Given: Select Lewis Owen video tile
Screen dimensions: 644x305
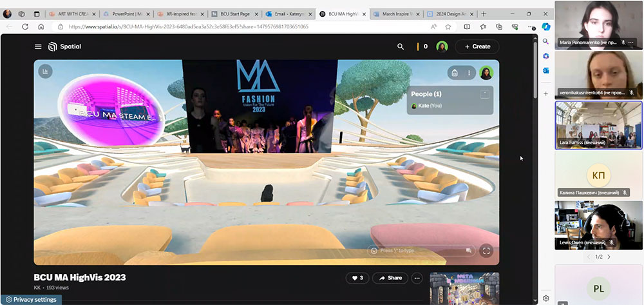Looking at the screenshot, I should click(598, 225).
